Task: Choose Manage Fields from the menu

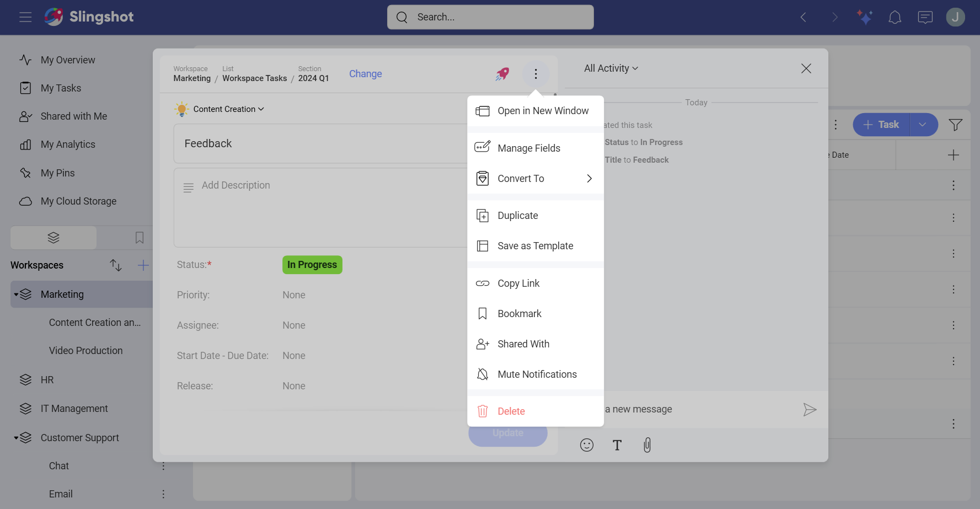Action: pyautogui.click(x=535, y=148)
